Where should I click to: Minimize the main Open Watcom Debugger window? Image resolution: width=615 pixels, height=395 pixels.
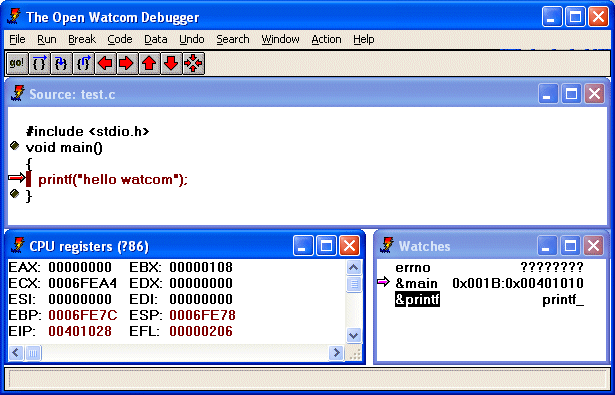[x=552, y=17]
